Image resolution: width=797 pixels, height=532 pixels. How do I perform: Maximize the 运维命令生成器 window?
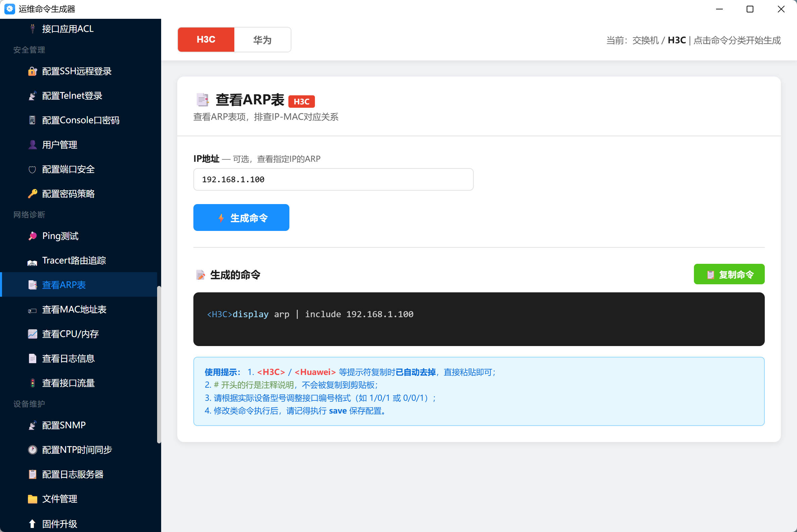pyautogui.click(x=750, y=9)
